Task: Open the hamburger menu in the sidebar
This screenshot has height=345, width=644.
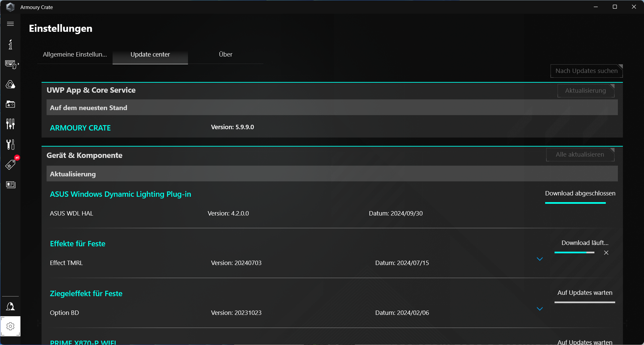Action: (10, 24)
